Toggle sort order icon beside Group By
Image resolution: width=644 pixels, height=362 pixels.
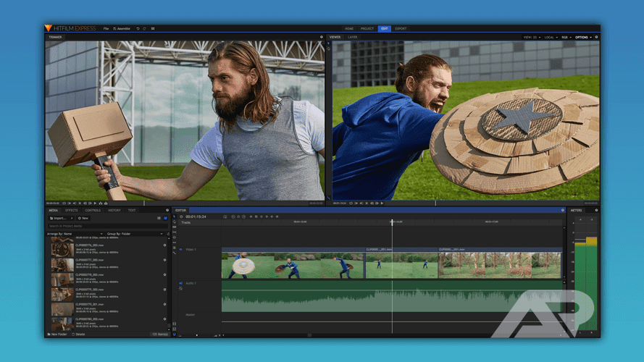[x=168, y=234]
